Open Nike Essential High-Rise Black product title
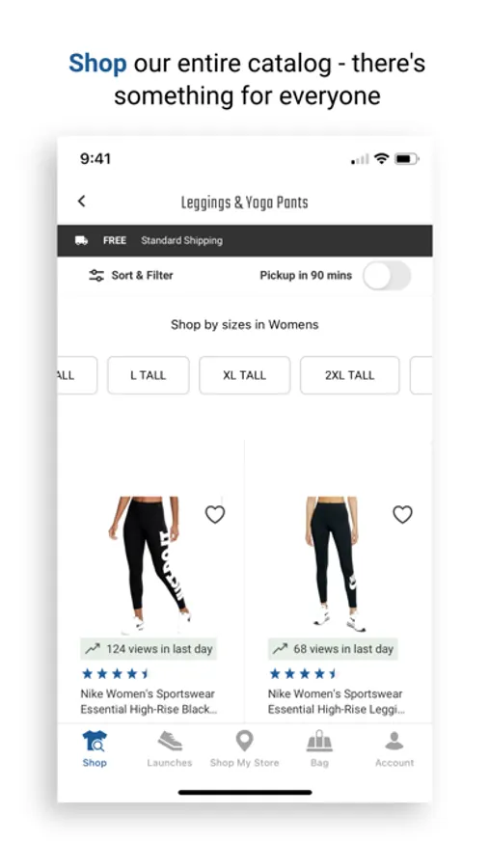Image resolution: width=489 pixels, height=868 pixels. 149,701
